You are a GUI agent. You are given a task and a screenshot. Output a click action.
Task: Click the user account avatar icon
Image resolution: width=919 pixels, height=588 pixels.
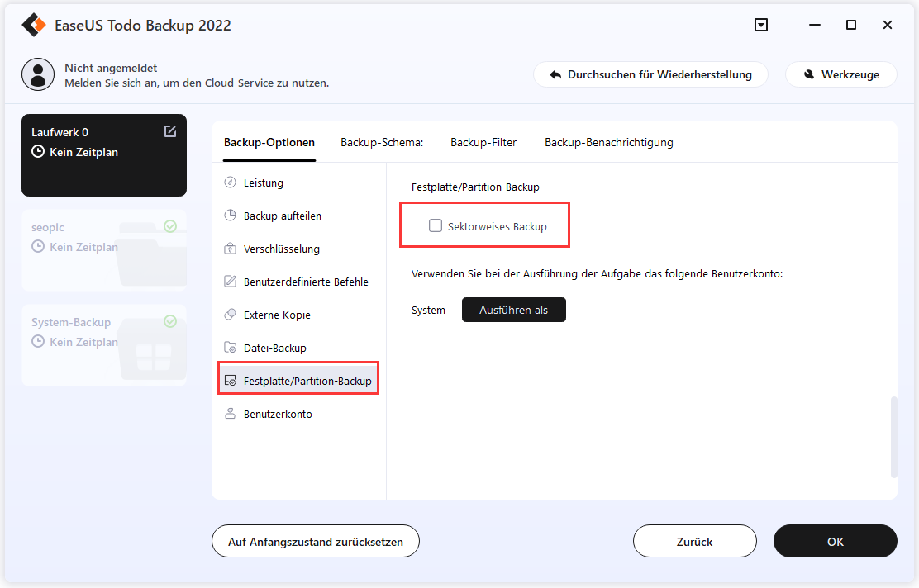[x=38, y=74]
